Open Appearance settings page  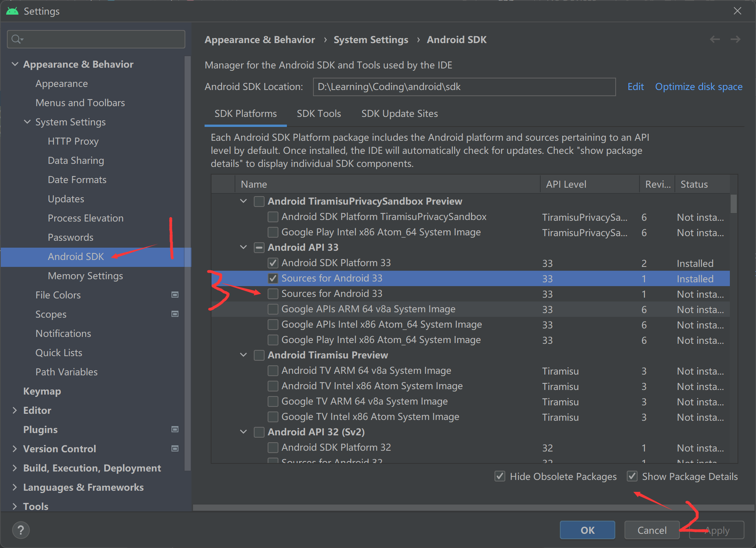click(x=62, y=83)
